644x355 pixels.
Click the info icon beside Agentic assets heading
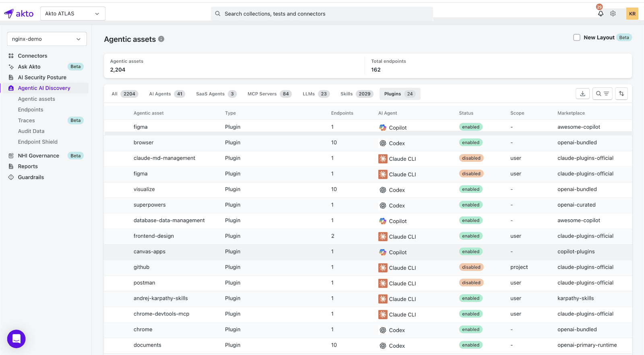pos(161,39)
